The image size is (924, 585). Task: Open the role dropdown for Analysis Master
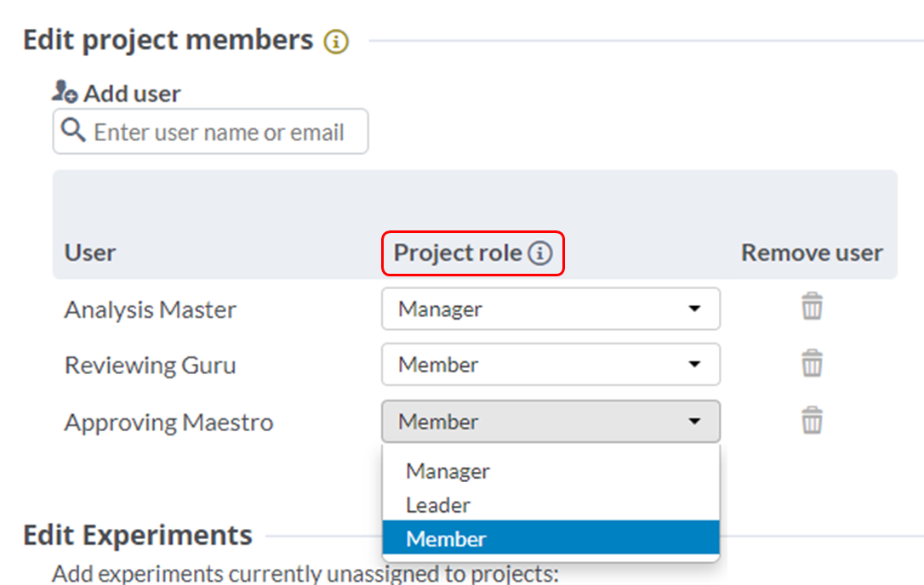[550, 309]
